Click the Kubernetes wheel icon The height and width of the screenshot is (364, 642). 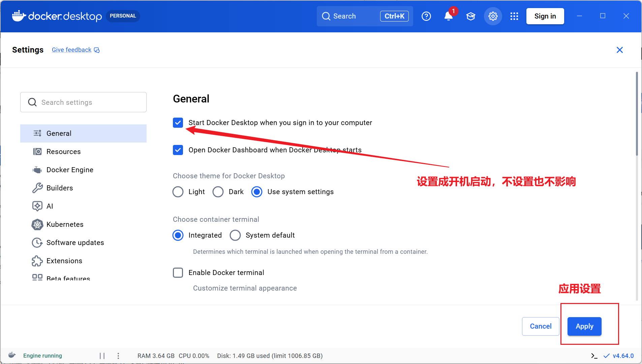(37, 224)
